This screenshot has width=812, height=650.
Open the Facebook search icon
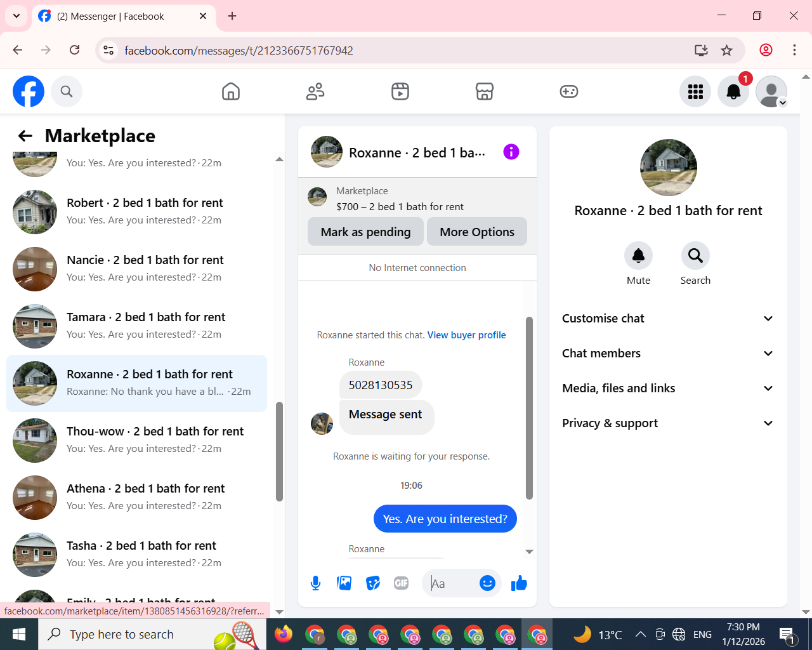67,91
